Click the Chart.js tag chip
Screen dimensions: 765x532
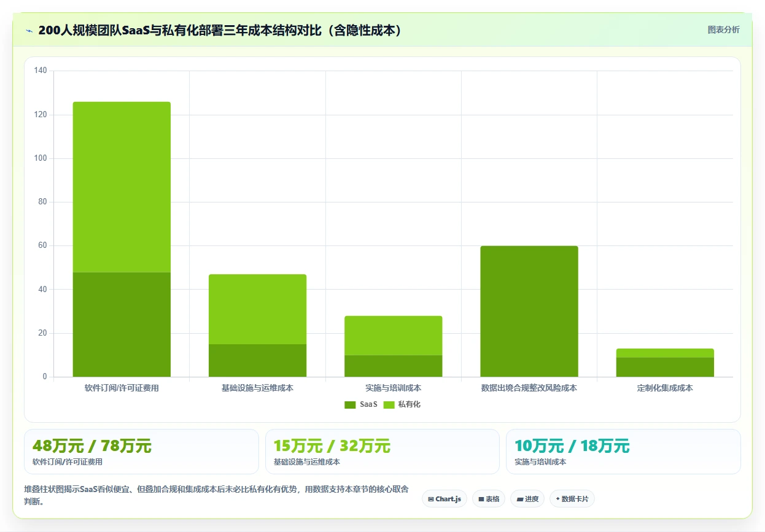click(445, 499)
